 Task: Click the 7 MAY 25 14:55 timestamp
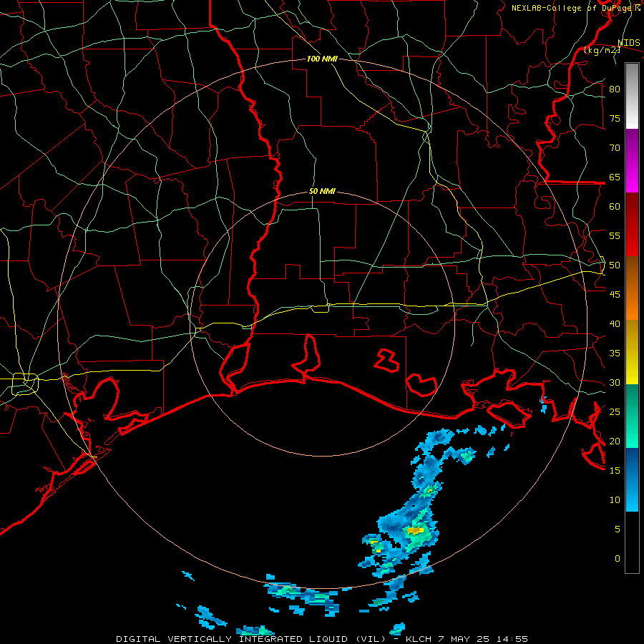pos(484,639)
